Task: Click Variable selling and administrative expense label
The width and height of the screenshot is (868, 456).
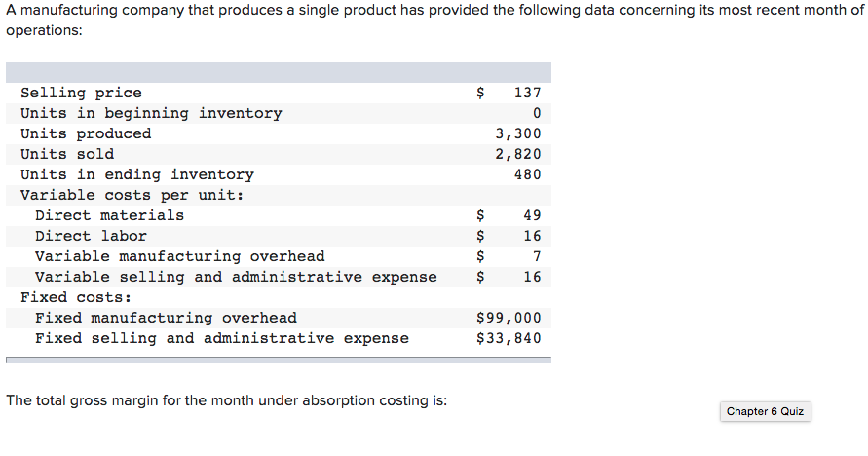Action: pyautogui.click(x=236, y=277)
